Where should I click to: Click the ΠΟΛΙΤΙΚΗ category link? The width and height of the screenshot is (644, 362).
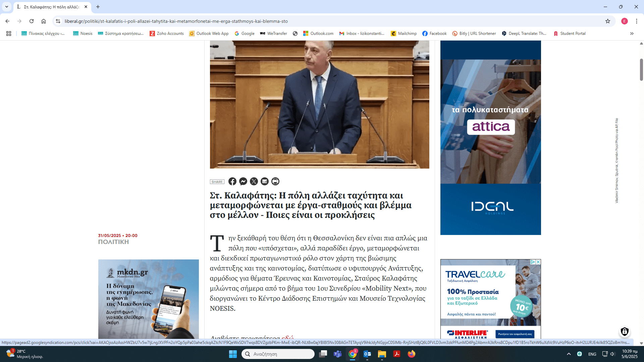pyautogui.click(x=113, y=242)
